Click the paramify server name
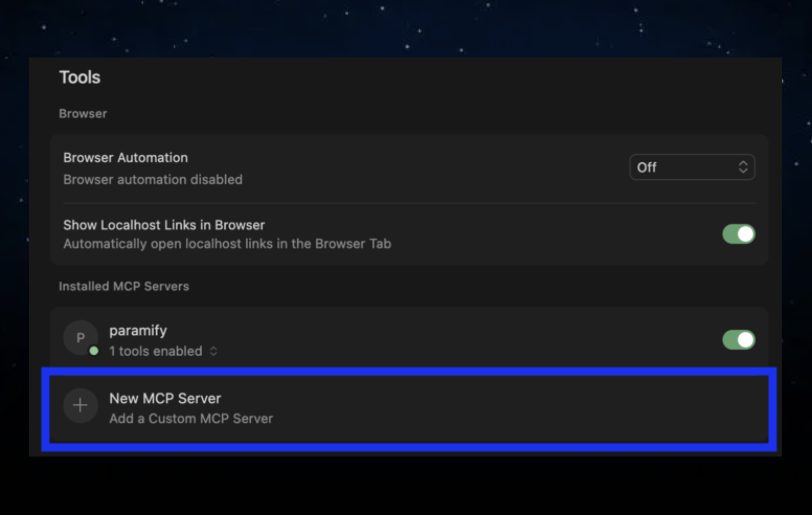 click(138, 331)
